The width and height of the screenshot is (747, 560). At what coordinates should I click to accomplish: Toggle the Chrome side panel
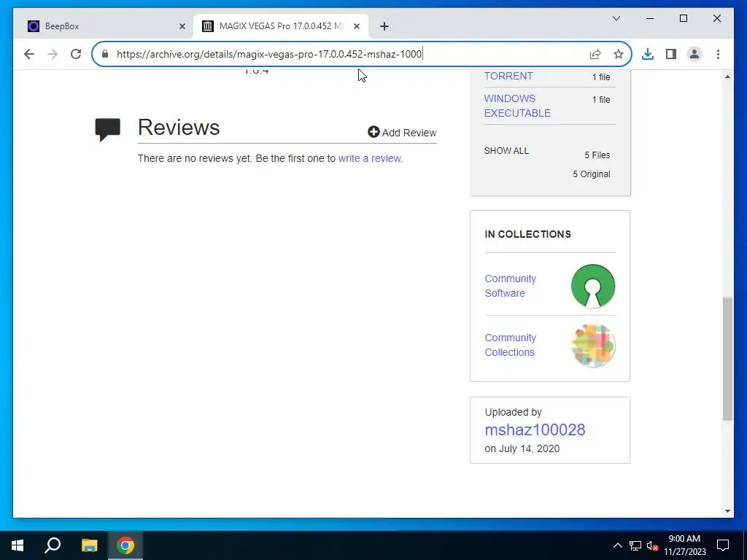(671, 54)
